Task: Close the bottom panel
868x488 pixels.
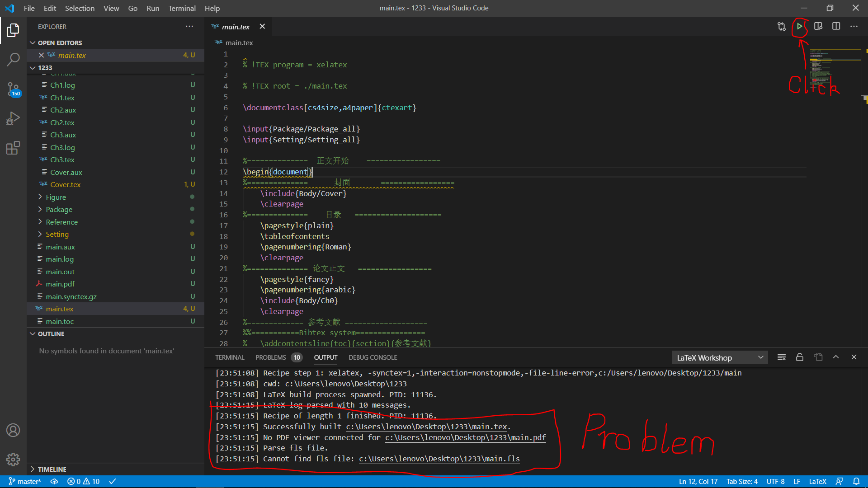Action: [x=854, y=357]
